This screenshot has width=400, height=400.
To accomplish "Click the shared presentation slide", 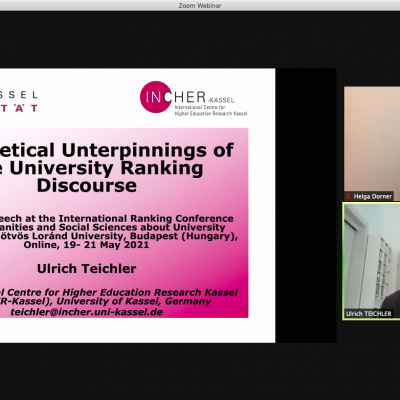I will pos(138,205).
